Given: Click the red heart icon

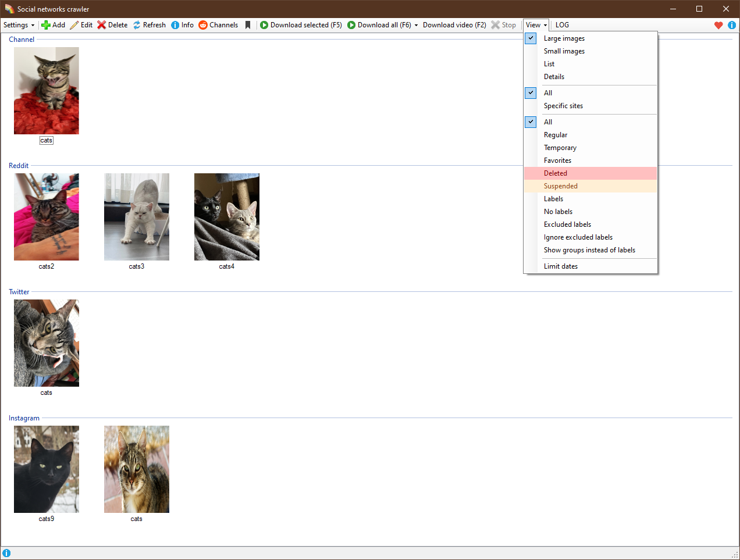Looking at the screenshot, I should pyautogui.click(x=718, y=25).
